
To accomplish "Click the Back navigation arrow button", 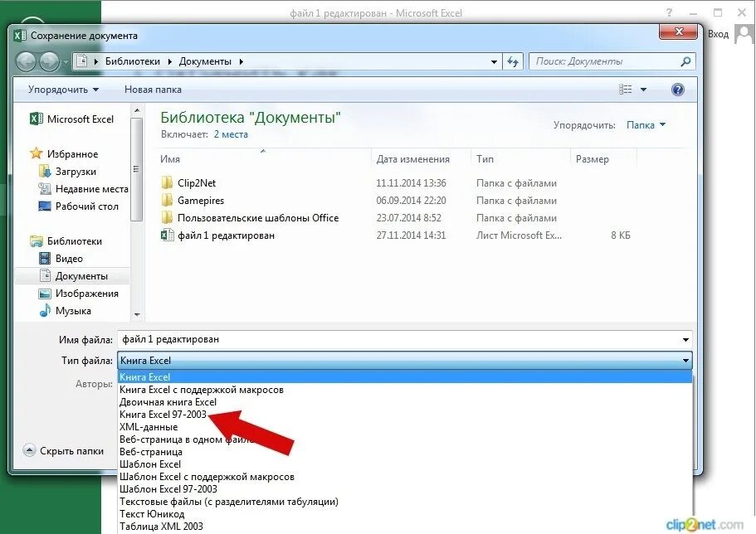I will click(27, 61).
